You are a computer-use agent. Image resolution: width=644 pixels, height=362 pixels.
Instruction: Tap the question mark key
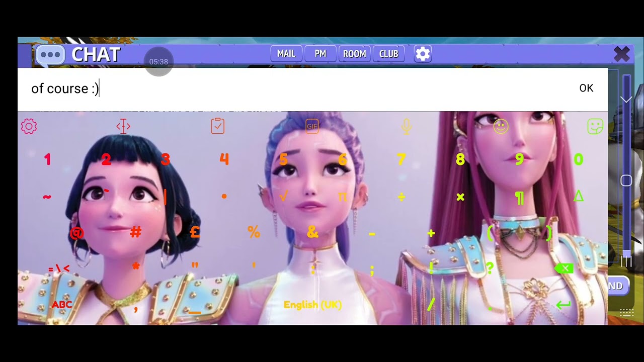490,268
